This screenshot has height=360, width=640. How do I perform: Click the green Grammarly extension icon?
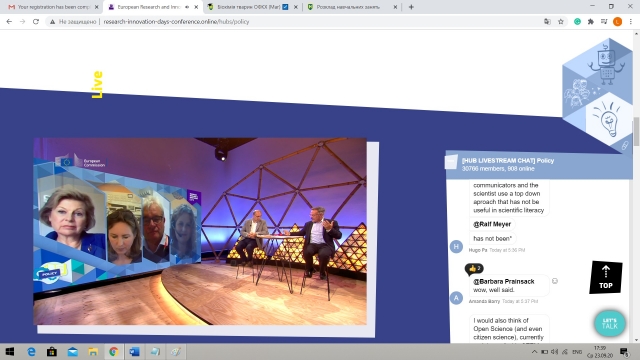[577, 22]
